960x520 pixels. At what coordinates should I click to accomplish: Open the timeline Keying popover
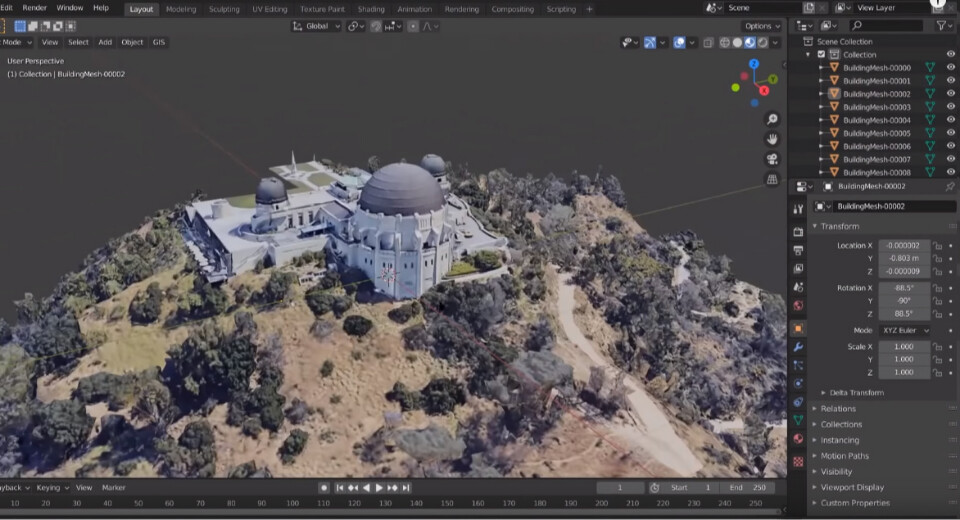tap(52, 488)
